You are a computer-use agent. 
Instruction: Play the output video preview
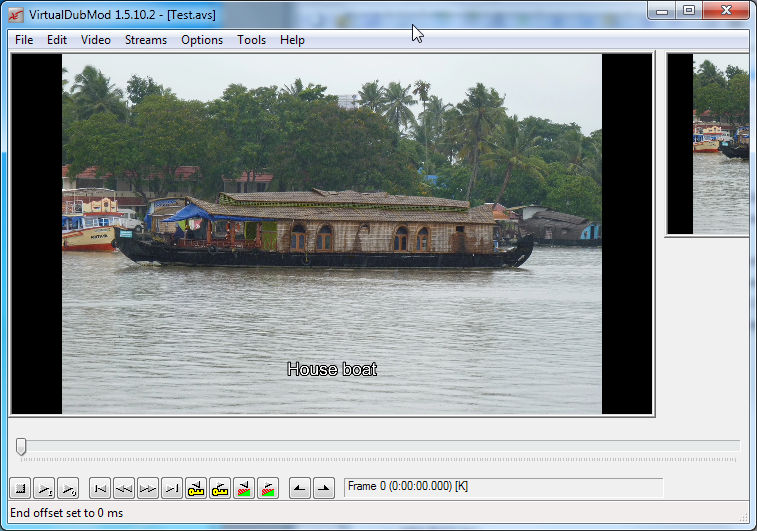pos(68,489)
